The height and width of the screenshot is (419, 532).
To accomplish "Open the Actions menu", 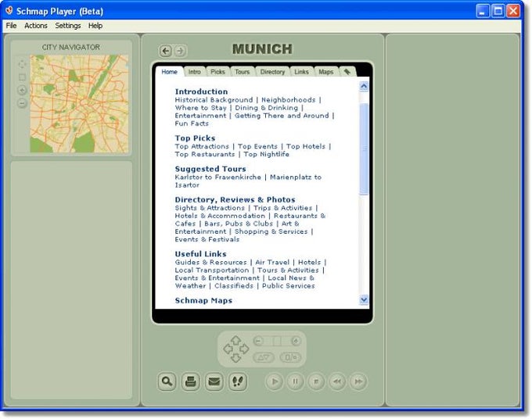I will click(x=36, y=26).
